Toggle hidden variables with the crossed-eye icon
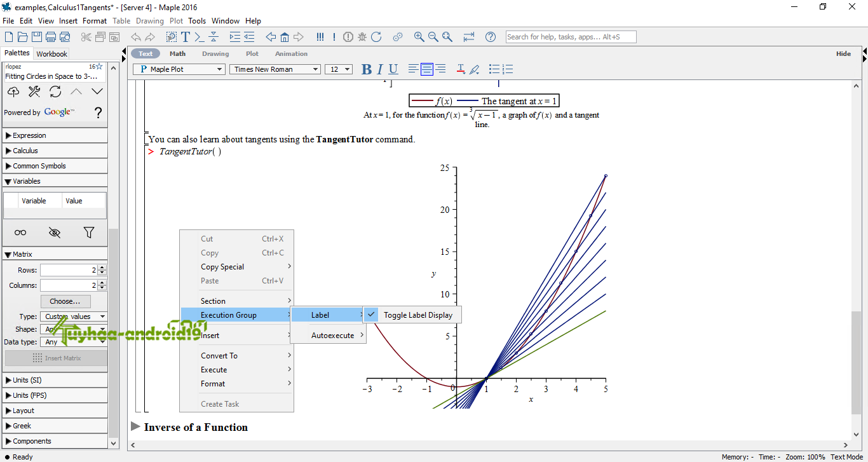Screen dimensions: 868x462 [x=55, y=233]
